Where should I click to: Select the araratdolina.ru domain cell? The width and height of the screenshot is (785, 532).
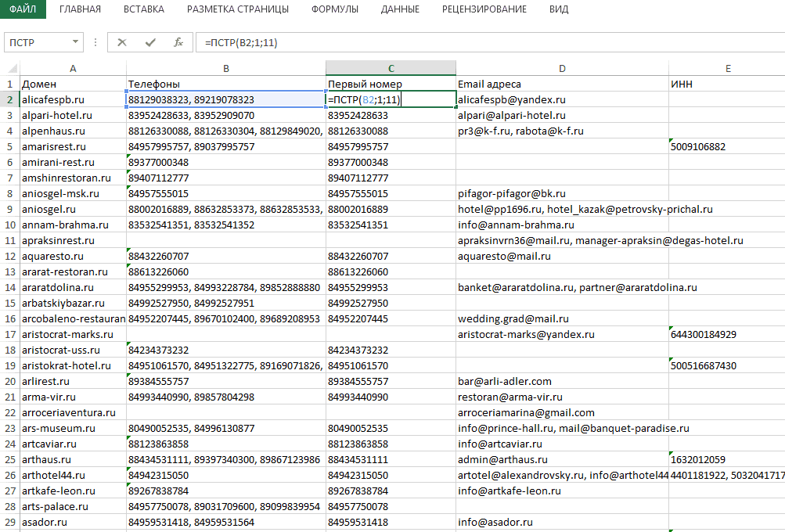[x=73, y=287]
